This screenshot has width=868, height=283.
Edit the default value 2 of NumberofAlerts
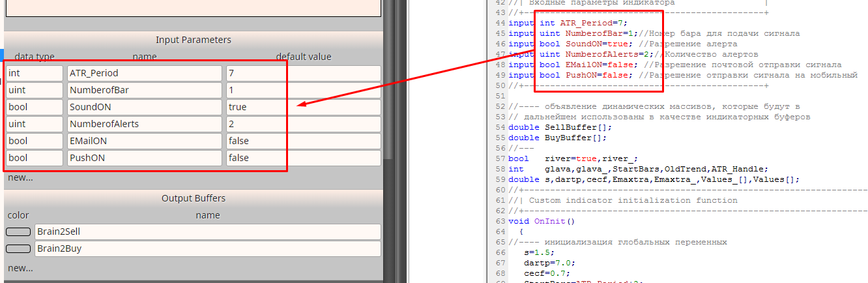(303, 124)
